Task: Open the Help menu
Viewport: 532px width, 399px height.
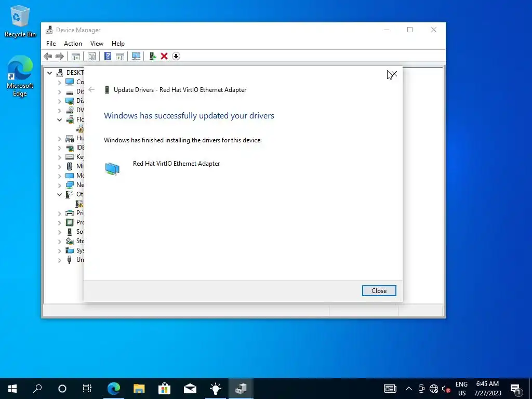Action: 118,44
